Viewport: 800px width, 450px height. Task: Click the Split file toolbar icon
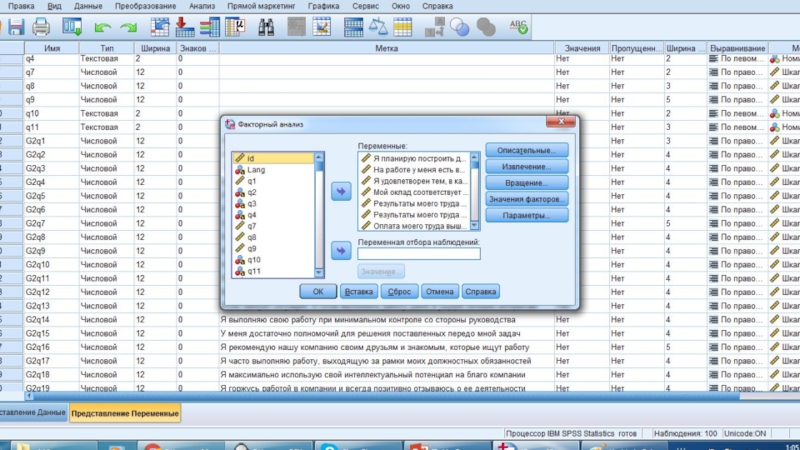pyautogui.click(x=353, y=27)
